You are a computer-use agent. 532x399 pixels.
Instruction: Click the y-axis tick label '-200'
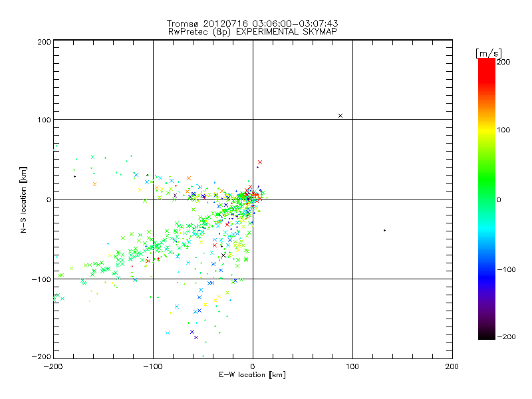(41, 356)
